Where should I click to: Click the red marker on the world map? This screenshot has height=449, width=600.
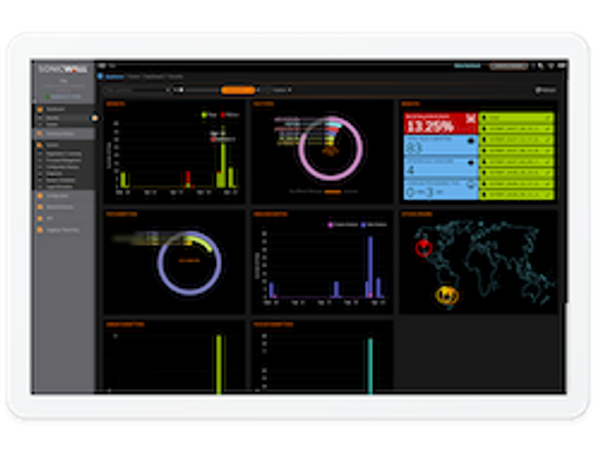point(424,248)
